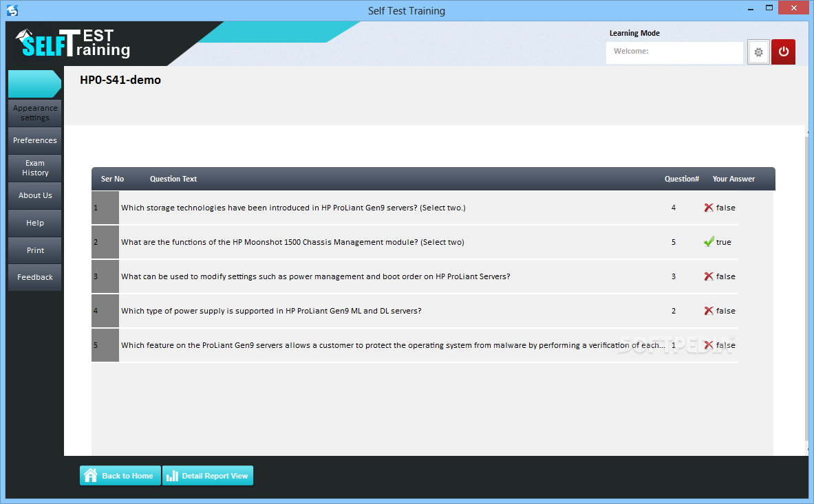The image size is (814, 504).
Task: Click the red X icon in row 4
Action: (709, 311)
